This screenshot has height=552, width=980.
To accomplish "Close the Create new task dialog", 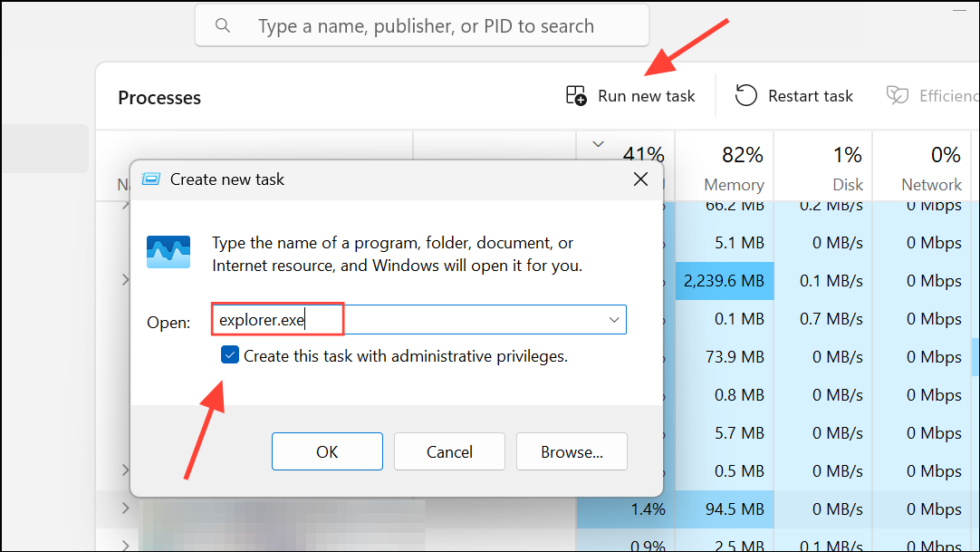I will click(x=640, y=179).
